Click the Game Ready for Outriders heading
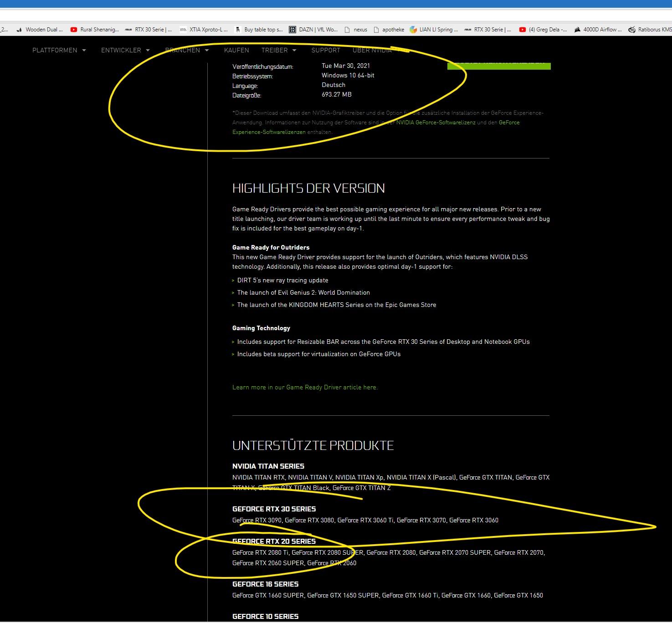This screenshot has width=672, height=623. (x=271, y=247)
